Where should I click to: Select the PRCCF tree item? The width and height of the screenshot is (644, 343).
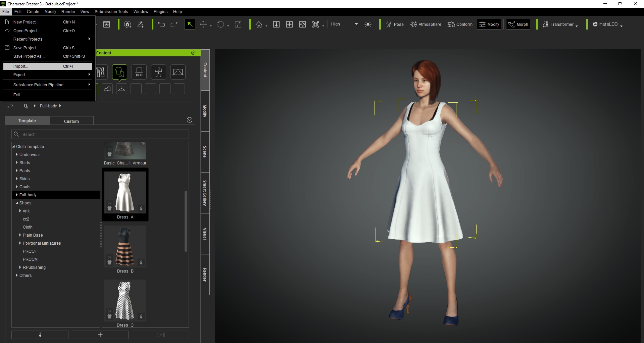[30, 251]
